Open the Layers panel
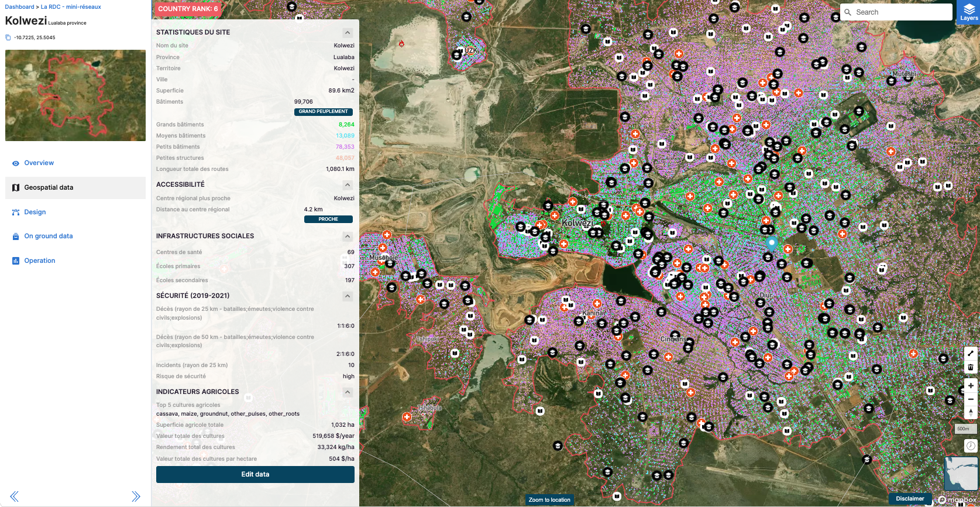Image resolution: width=980 pixels, height=507 pixels. pyautogui.click(x=968, y=12)
